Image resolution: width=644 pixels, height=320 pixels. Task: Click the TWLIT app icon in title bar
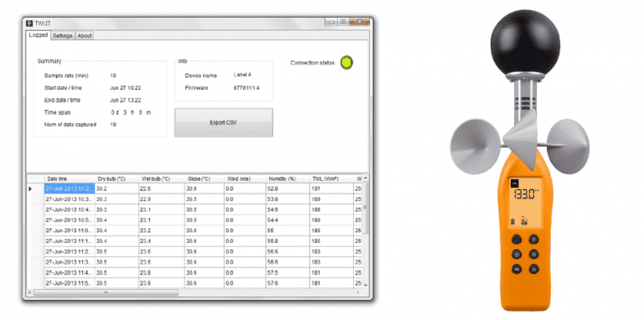click(29, 23)
